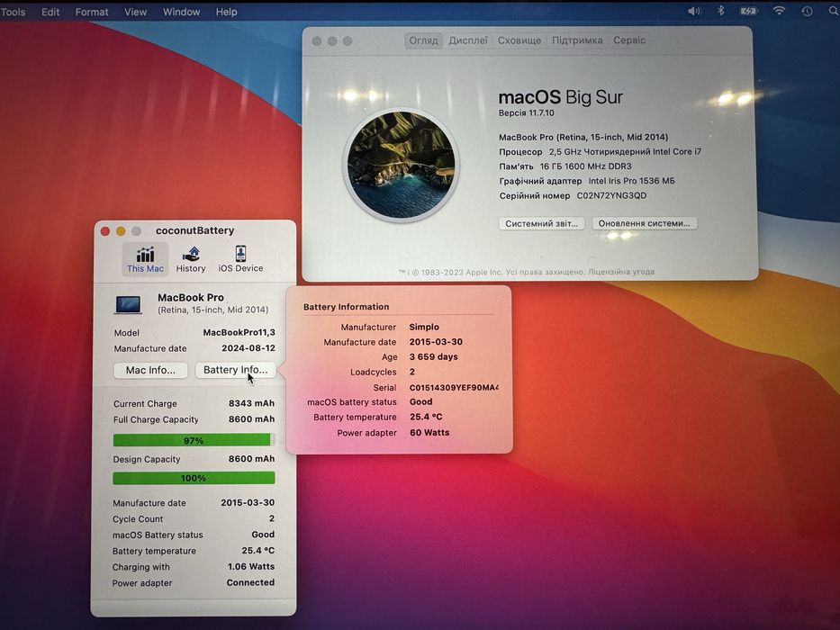Viewport: 840px width, 630px height.
Task: Click the Cycle Count row value 2
Action: 272,518
